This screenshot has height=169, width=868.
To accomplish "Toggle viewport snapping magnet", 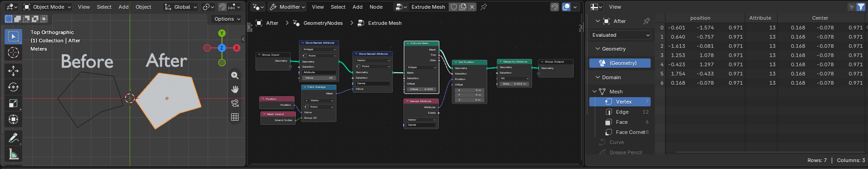I will [x=222, y=7].
